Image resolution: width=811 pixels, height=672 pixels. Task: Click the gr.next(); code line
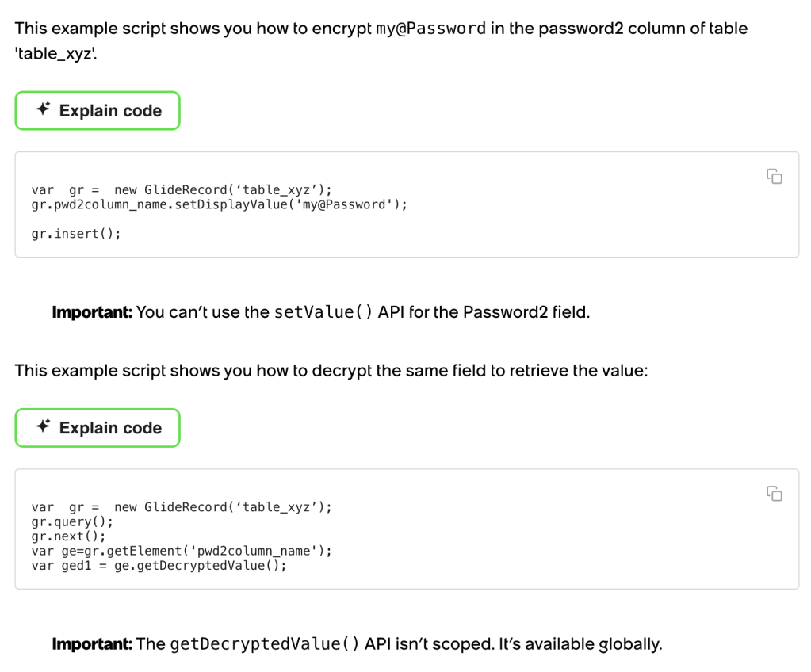tap(68, 536)
